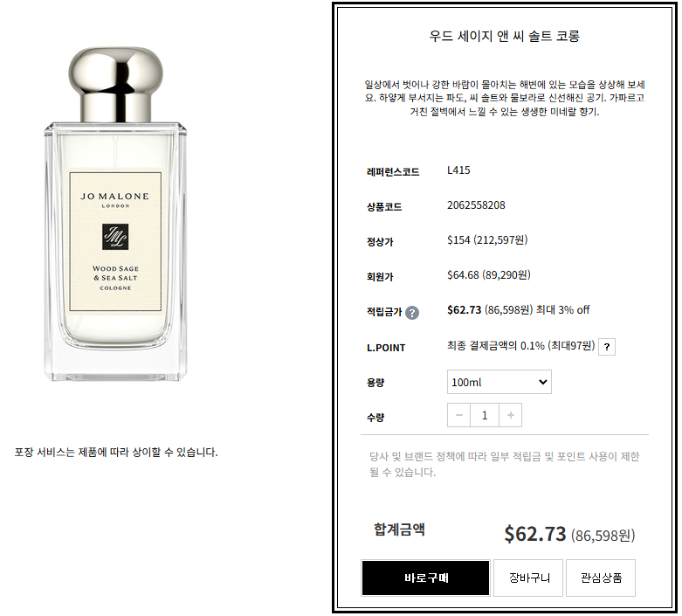This screenshot has width=682, height=616.
Task: Click the JML logo on bottle label
Action: (x=115, y=237)
